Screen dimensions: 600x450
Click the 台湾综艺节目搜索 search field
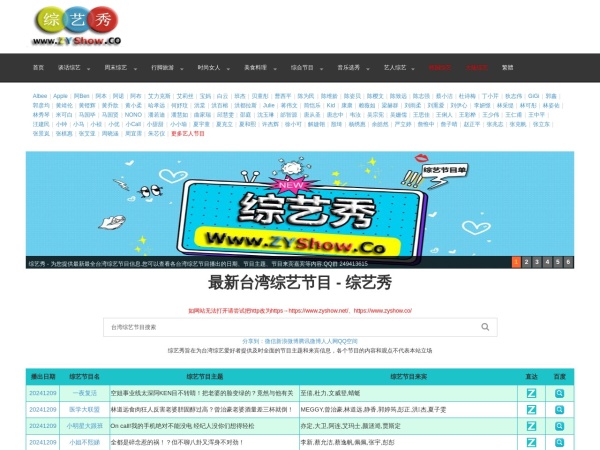[290, 327]
